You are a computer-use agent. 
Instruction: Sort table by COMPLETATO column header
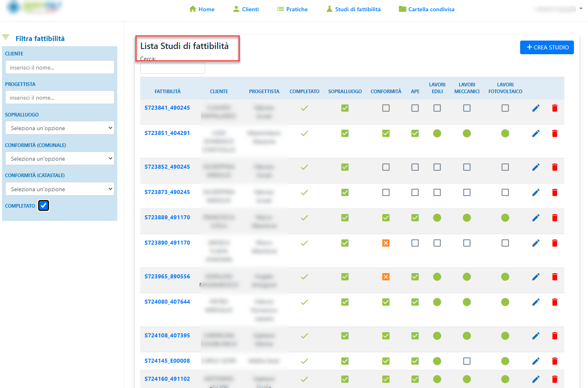(304, 92)
